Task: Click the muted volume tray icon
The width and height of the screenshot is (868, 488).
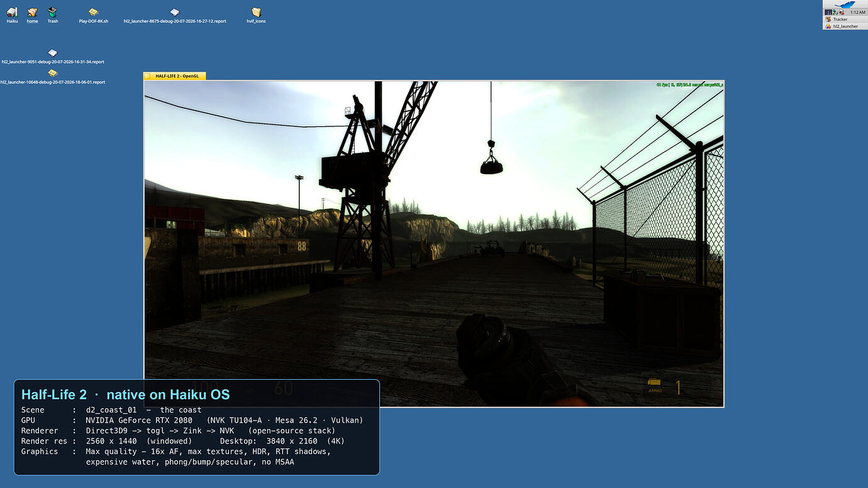Action: [x=842, y=12]
